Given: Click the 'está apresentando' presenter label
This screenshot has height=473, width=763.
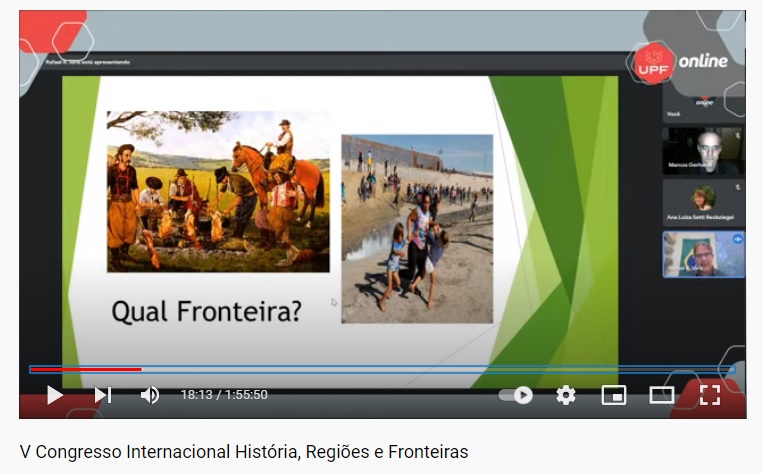Looking at the screenshot, I should point(88,62).
